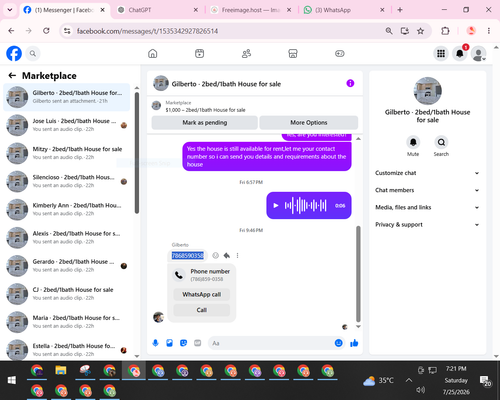Switch to the WhatsApp tab
The image size is (500, 400).
coord(344,10)
